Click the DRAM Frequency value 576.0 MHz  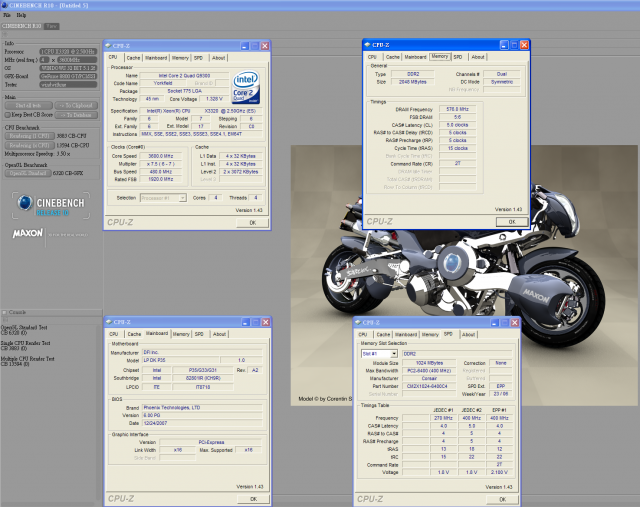coord(458,109)
